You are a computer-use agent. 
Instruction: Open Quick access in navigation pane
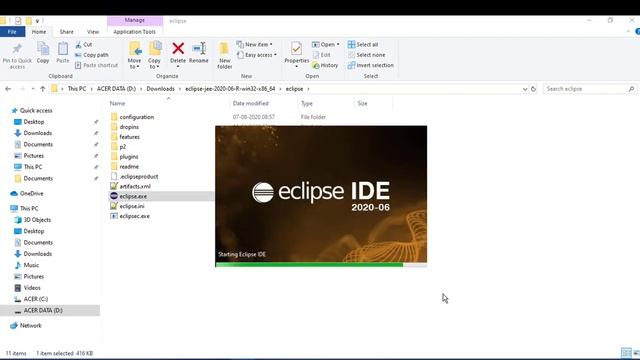click(x=36, y=111)
